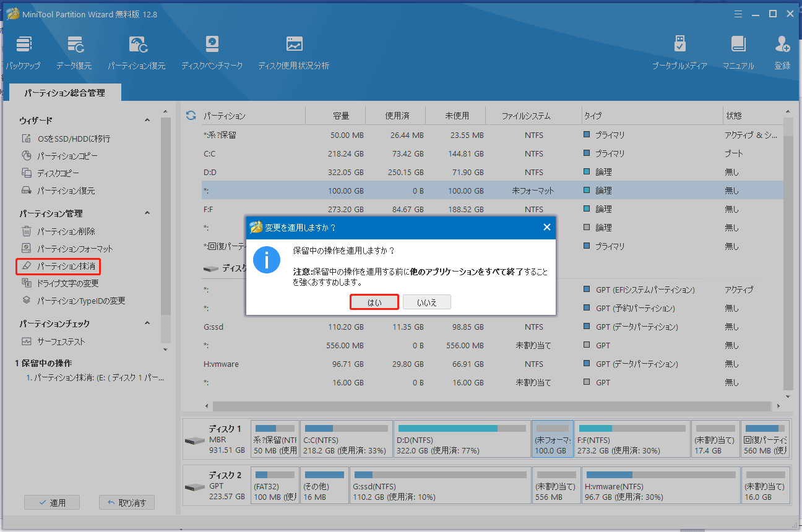Open パーティション復元 in the top toolbar
Screen dimensions: 802x532
137,53
